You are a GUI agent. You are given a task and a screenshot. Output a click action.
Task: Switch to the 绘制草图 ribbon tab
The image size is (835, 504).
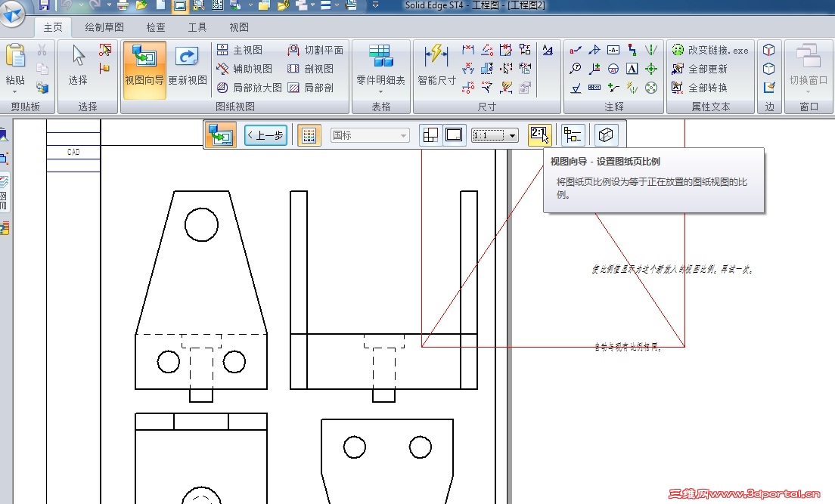pos(104,27)
